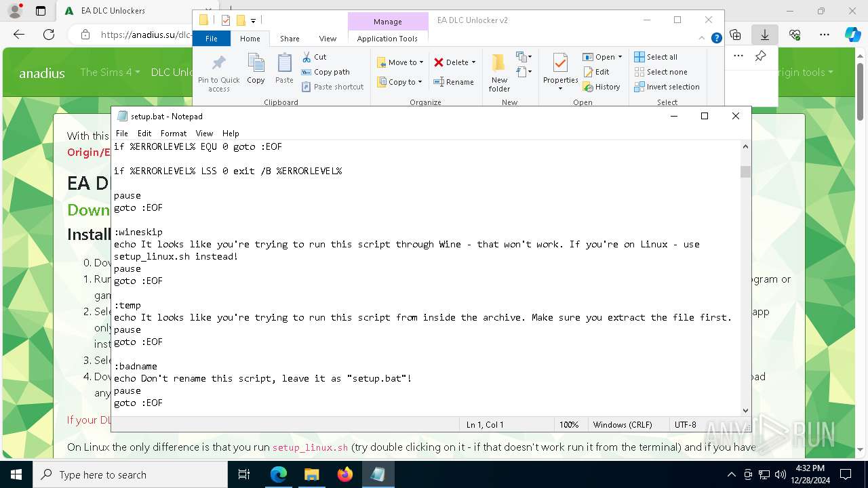This screenshot has height=488, width=868.
Task: Click the Rename button in Organize
Action: [454, 82]
